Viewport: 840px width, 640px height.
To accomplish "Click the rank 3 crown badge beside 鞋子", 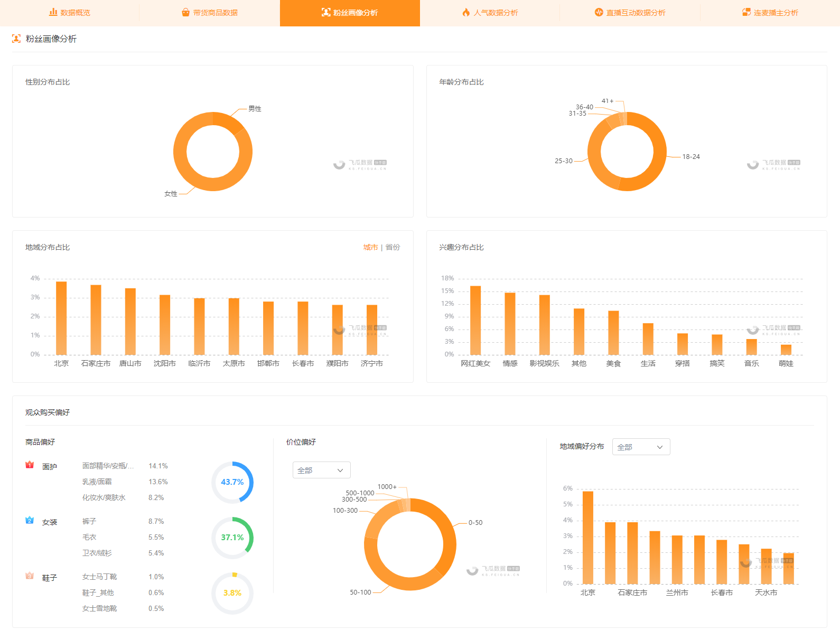I will pyautogui.click(x=30, y=576).
